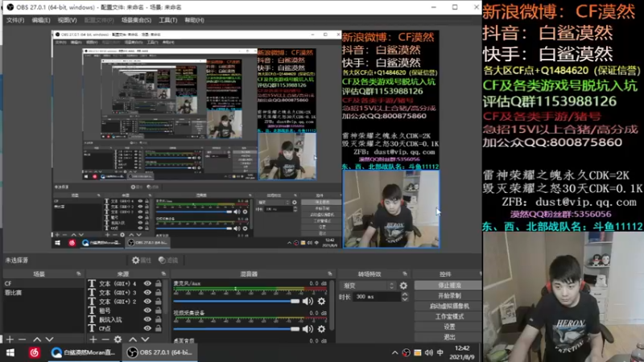
Task: Open the 视频采集设备 audio settings gear
Action: [x=321, y=329]
